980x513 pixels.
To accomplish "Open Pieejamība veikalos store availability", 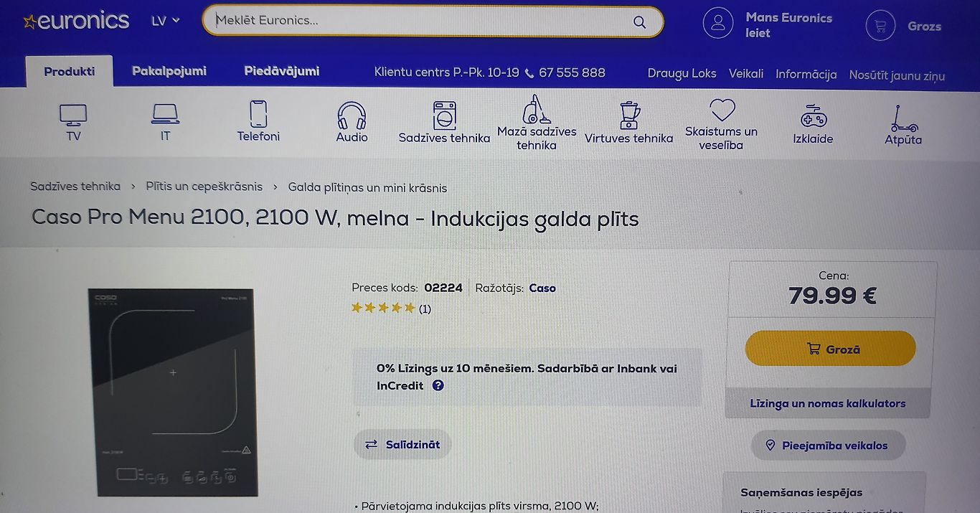I will point(829,446).
